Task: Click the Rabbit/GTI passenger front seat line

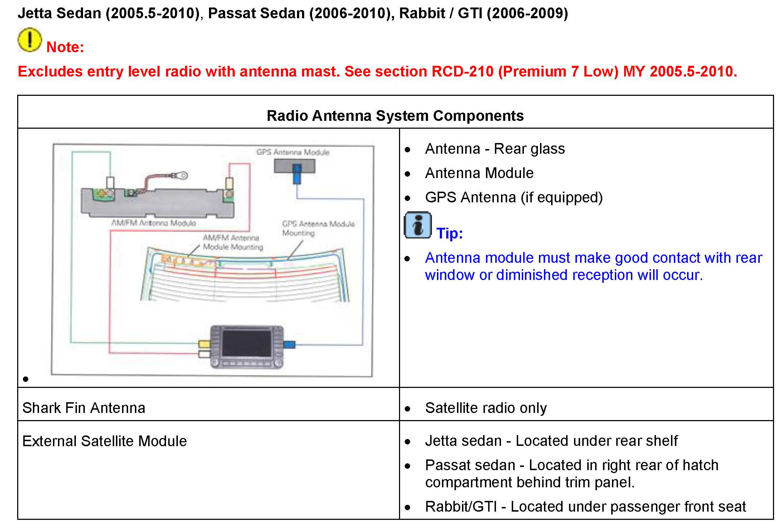Action: [x=585, y=507]
